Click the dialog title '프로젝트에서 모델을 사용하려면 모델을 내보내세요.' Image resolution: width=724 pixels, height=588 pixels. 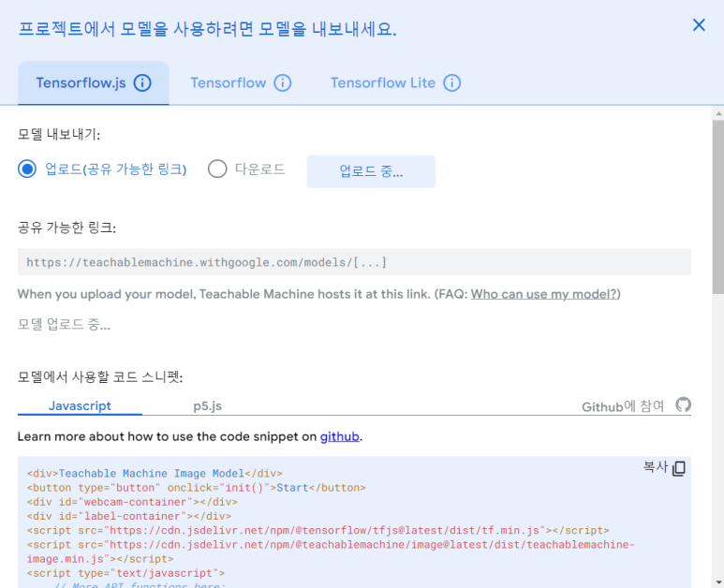(x=207, y=29)
